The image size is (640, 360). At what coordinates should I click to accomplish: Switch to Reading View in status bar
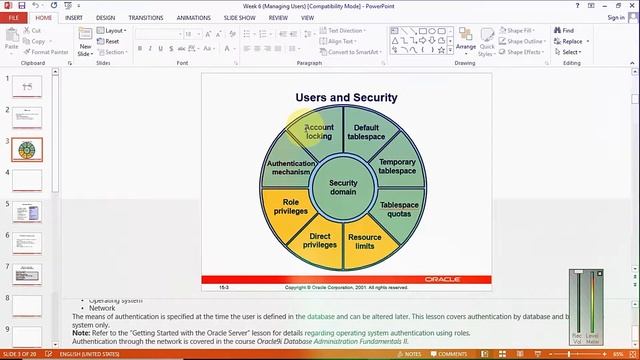click(520, 354)
